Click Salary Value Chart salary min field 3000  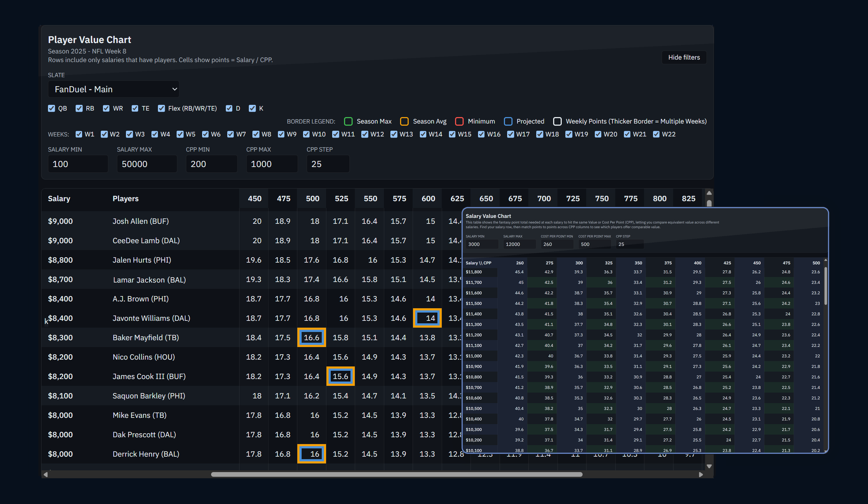(481, 244)
